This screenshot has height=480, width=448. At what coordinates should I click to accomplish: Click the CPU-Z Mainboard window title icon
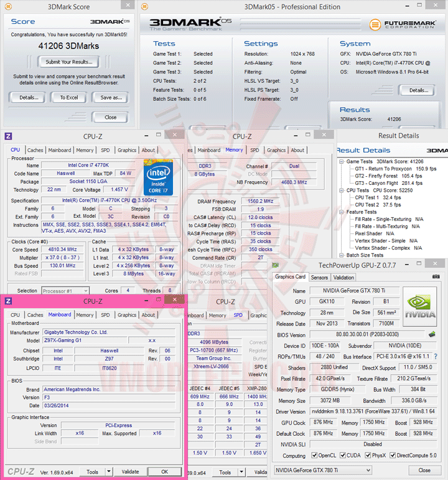[x=8, y=301]
